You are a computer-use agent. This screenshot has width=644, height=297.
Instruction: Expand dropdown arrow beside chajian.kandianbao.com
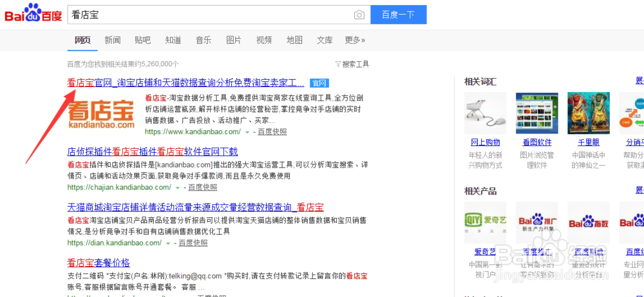(178, 187)
